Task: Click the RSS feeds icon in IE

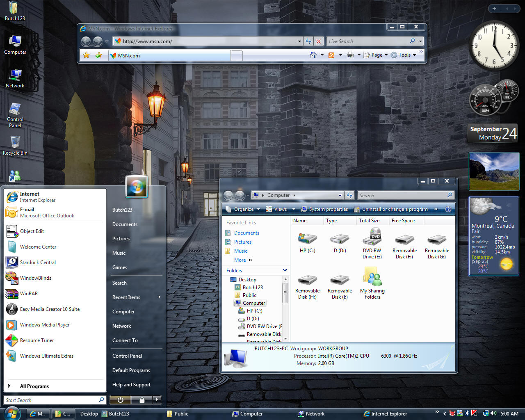Action: pyautogui.click(x=331, y=55)
